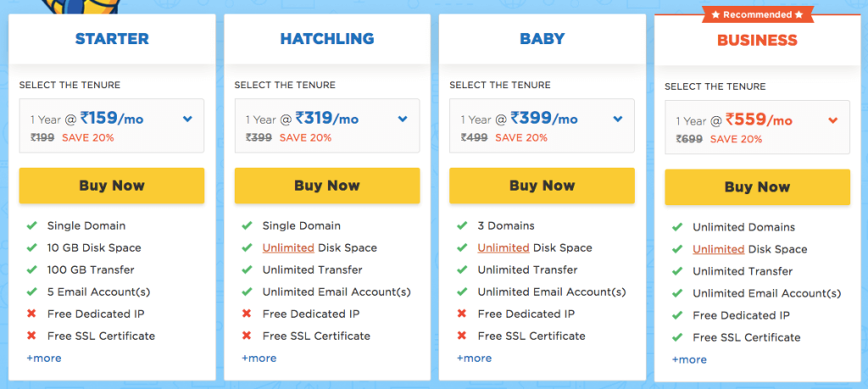Buy the Starter plan now
This screenshot has width=868, height=389.
click(x=112, y=186)
